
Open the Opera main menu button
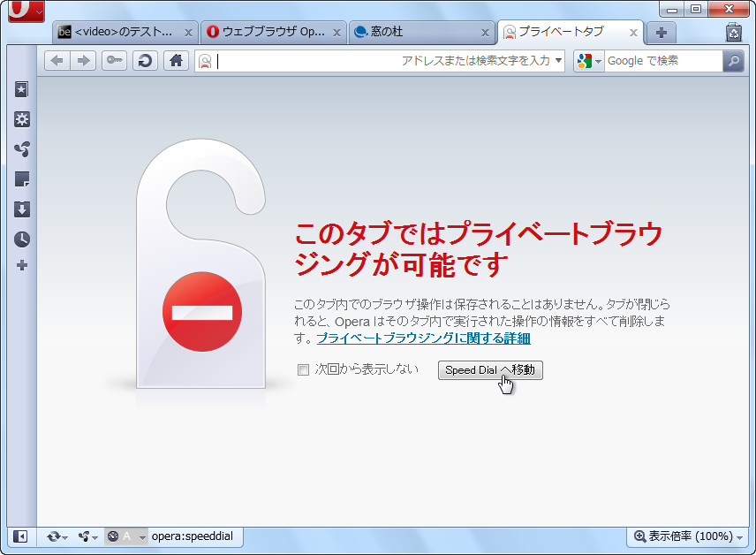(26, 11)
